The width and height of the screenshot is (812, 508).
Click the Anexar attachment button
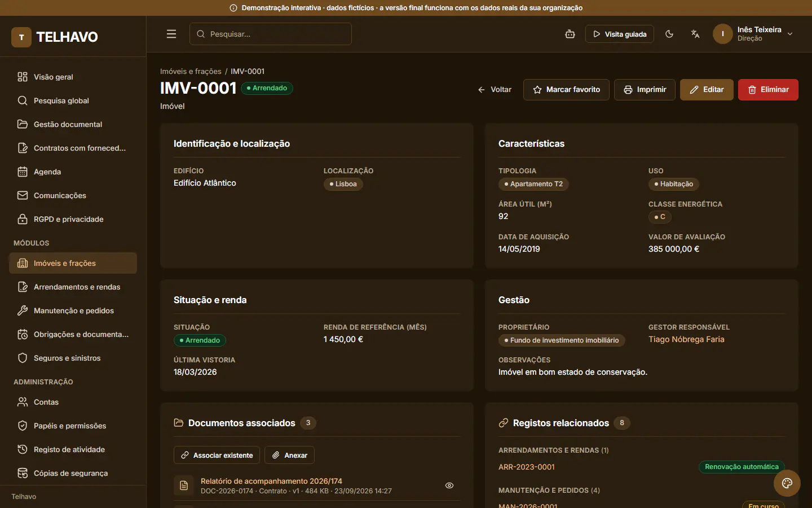290,455
